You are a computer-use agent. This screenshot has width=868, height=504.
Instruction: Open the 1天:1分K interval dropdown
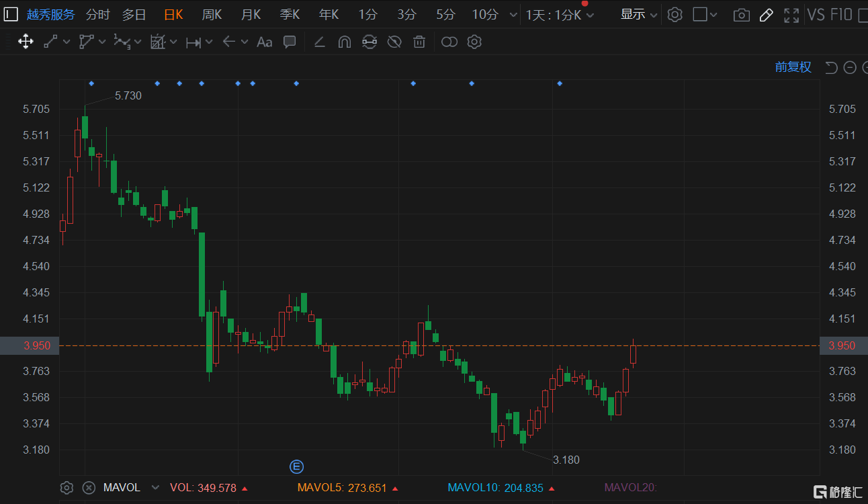(560, 15)
